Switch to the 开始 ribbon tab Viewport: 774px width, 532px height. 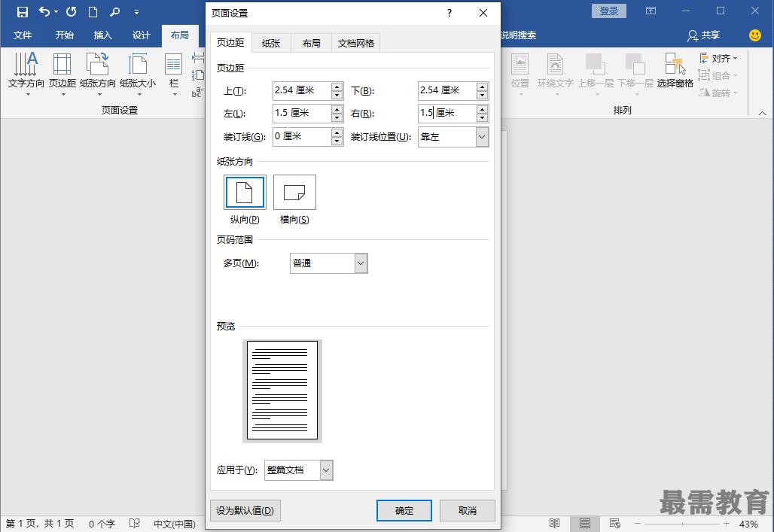coord(64,35)
